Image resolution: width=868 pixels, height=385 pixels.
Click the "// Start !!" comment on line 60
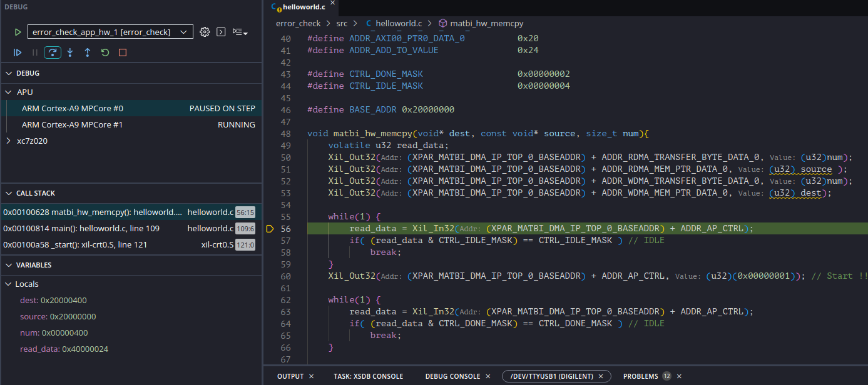[x=839, y=276]
